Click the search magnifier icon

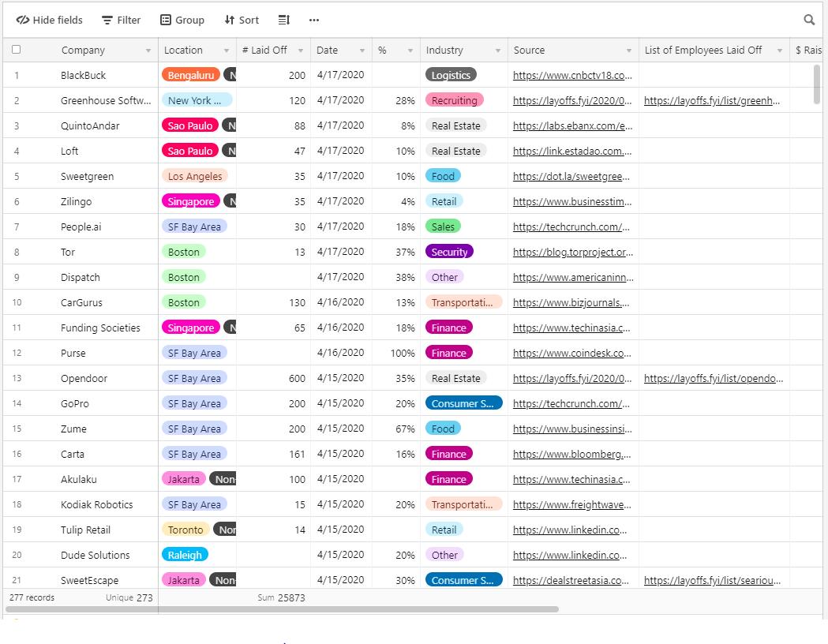[x=809, y=20]
